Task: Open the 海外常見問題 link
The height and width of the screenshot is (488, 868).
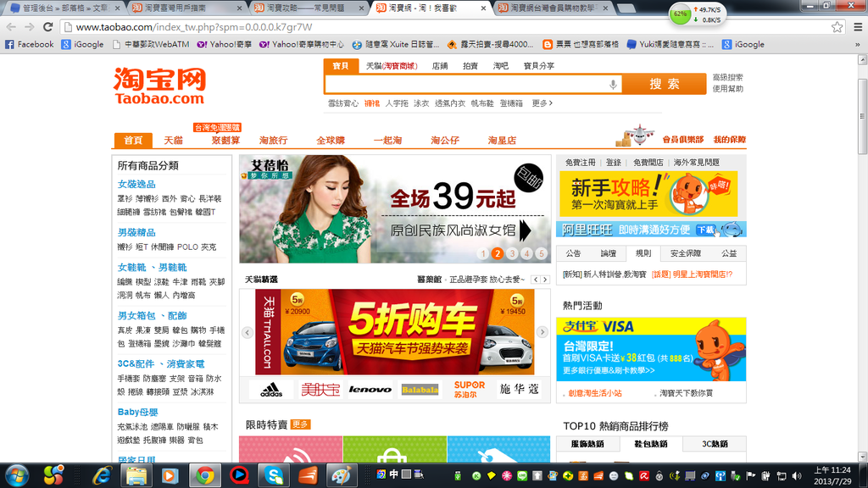Action: (x=697, y=163)
